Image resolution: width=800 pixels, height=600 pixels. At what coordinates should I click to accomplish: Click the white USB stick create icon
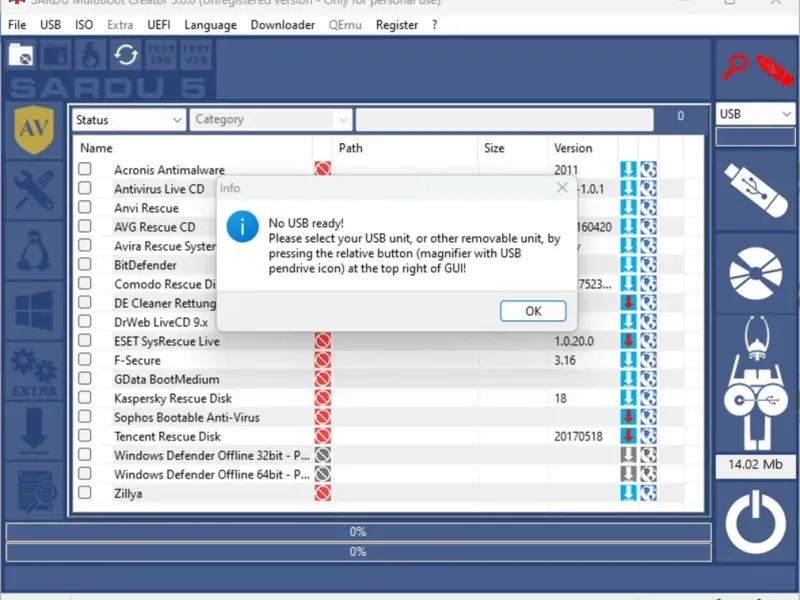pos(755,190)
